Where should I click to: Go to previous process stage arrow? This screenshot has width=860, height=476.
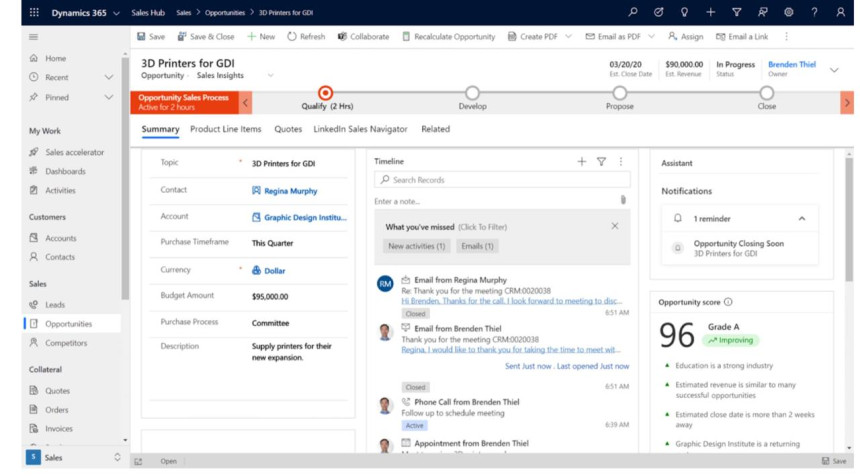(x=245, y=103)
